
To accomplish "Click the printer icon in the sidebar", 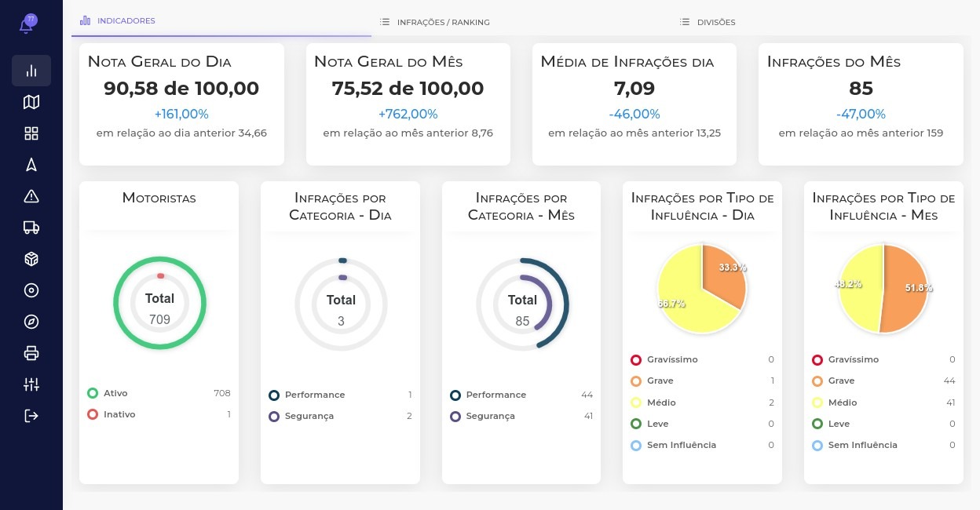I will coord(31,353).
